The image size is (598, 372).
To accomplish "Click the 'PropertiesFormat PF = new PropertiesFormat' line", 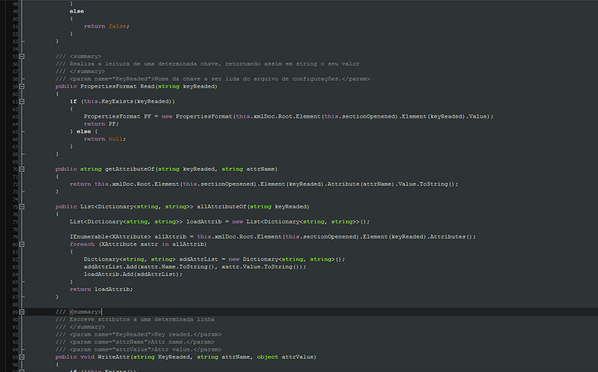I will [x=288, y=116].
